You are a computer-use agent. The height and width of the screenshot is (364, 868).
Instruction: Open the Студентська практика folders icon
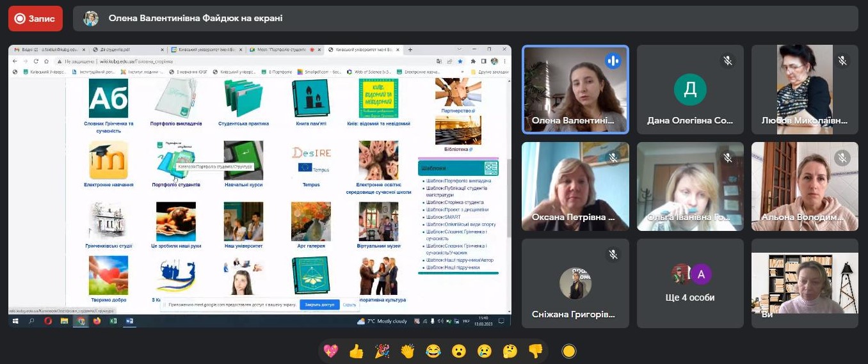tap(243, 98)
